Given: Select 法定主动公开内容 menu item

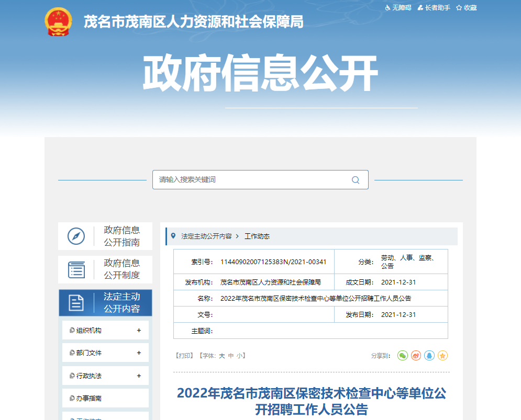Looking at the screenshot, I should click(105, 303).
